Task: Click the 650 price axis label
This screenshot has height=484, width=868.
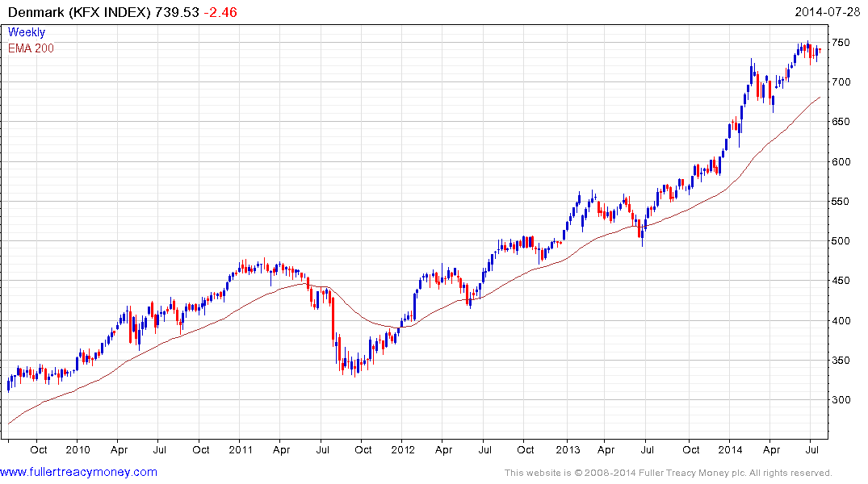Action: 841,122
